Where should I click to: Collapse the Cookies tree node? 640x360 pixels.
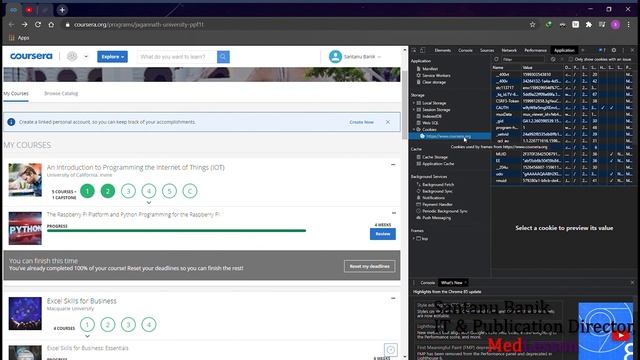413,129
